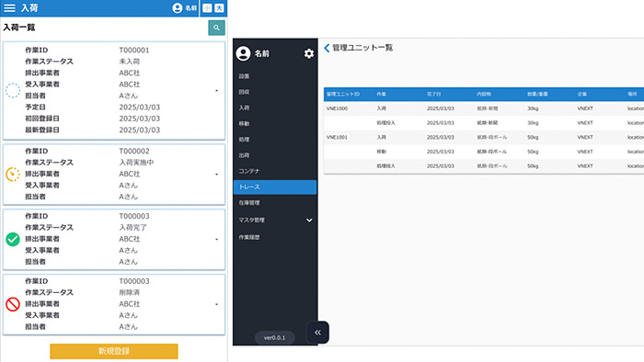The image size is (644, 362).
Task: Click 最新登録日 label on T000001 card
Action: click(x=42, y=130)
